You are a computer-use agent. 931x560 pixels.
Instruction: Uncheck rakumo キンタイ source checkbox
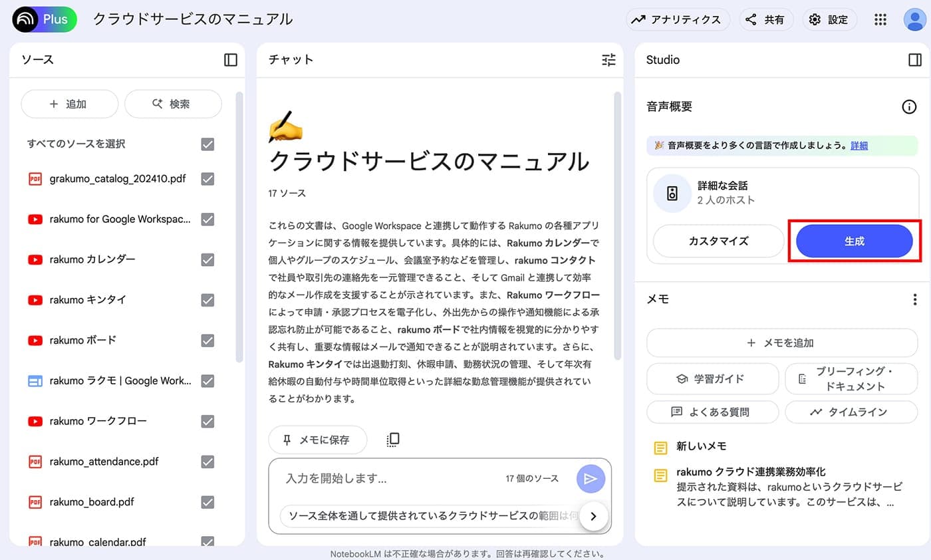(x=207, y=300)
